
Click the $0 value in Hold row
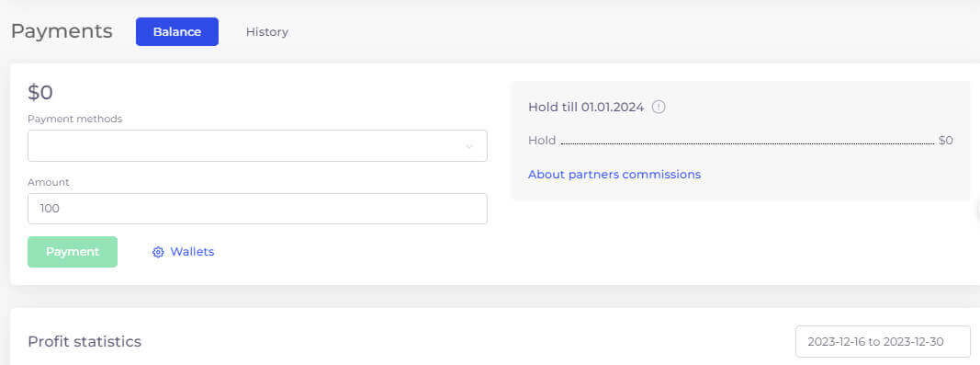point(946,141)
